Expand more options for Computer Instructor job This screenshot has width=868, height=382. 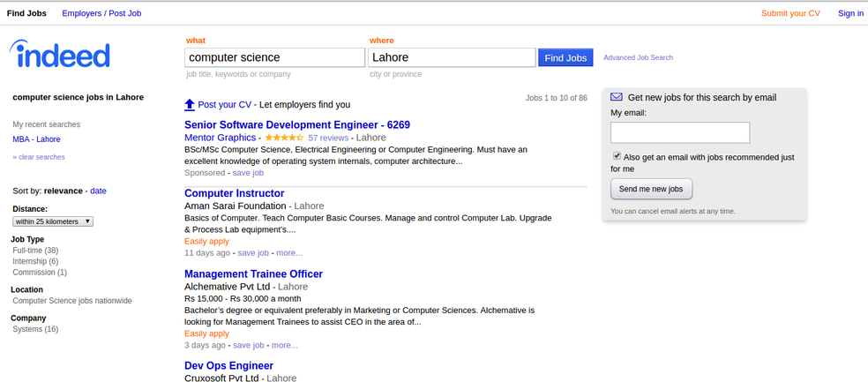coord(289,252)
